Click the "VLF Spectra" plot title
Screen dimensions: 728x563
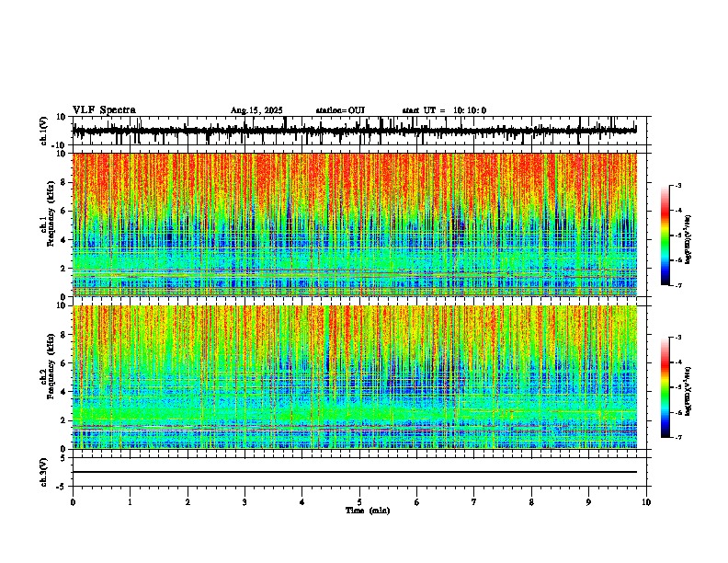tap(104, 110)
